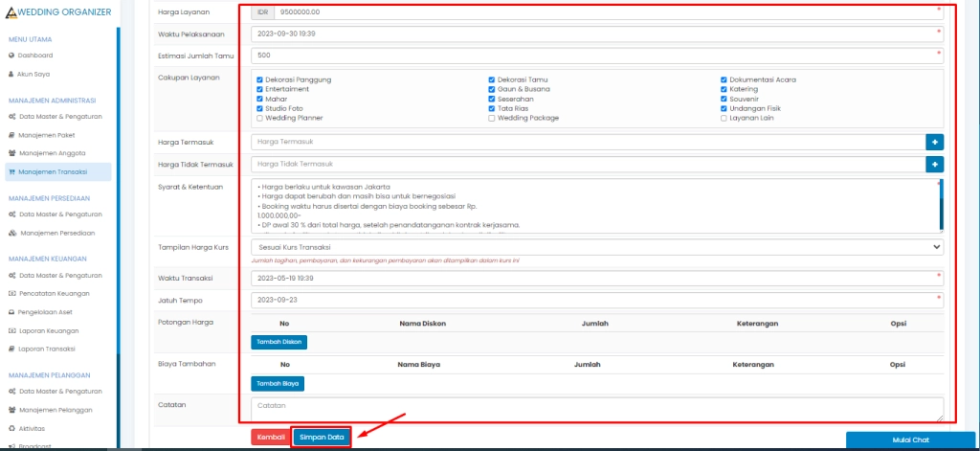Tick the Layanan Lain checkbox
980x451 pixels.
click(724, 118)
